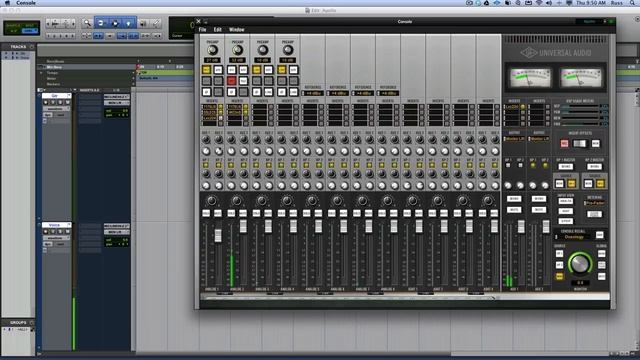
Task: Expand the Tempo ruler in Pro Tools
Action: [42, 73]
